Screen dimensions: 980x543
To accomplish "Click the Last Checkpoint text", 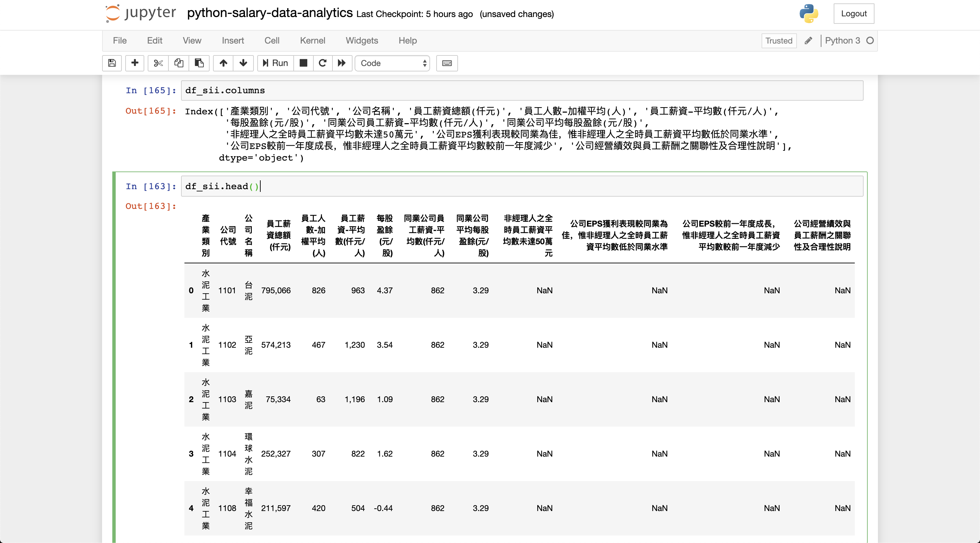I will point(415,14).
